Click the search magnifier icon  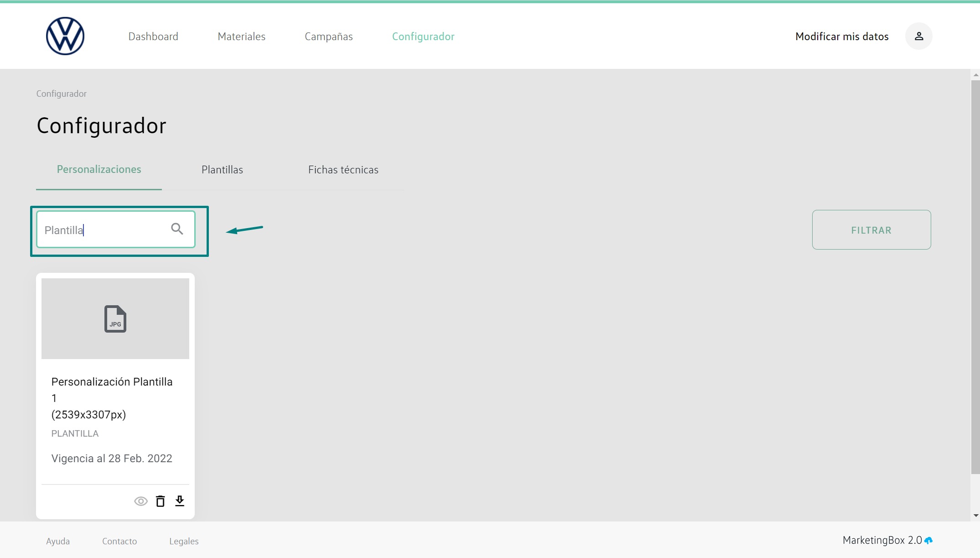[x=177, y=229]
